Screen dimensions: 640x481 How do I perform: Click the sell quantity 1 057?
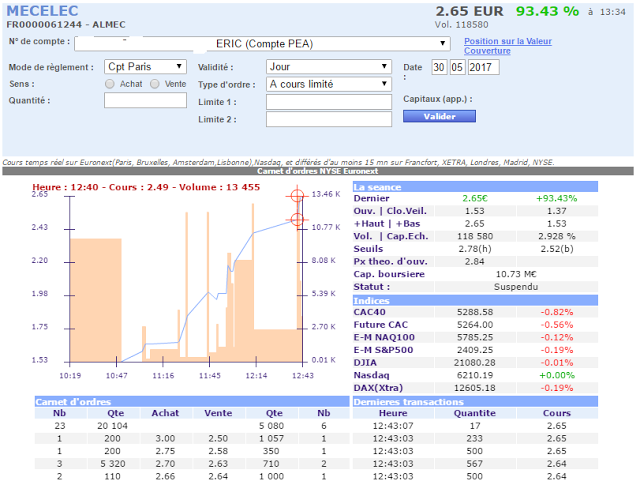271,439
